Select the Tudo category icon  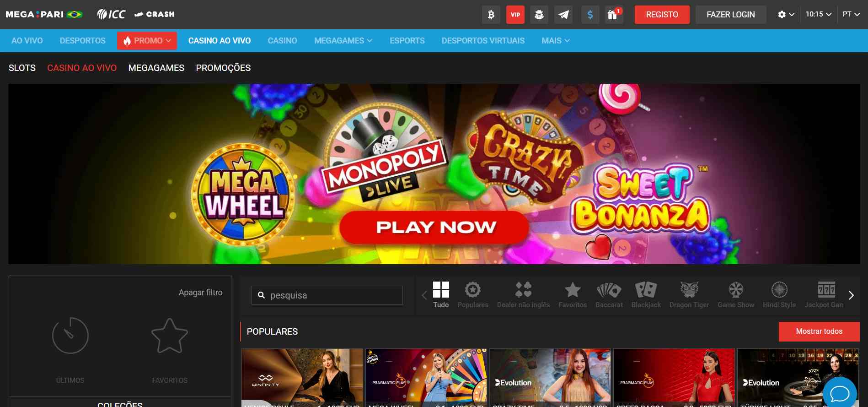pos(441,295)
